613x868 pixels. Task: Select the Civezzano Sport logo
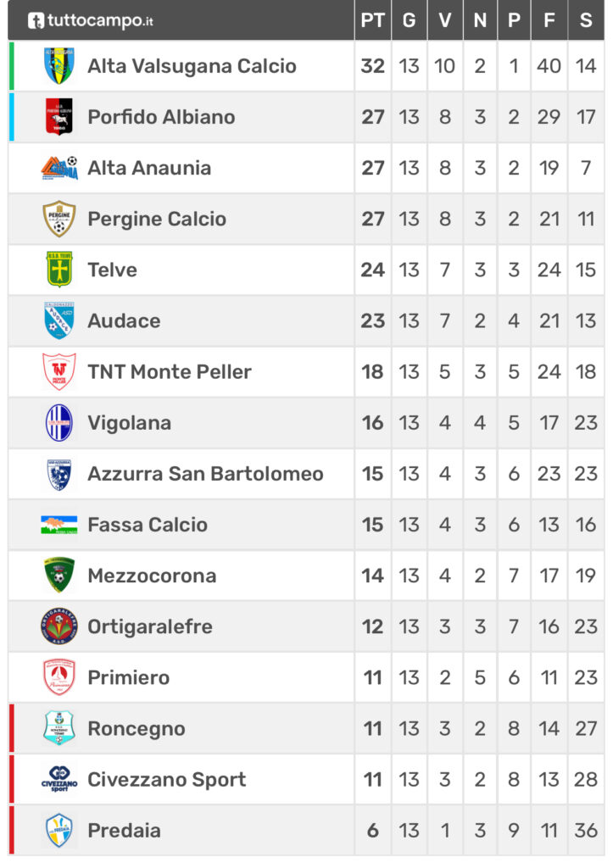pyautogui.click(x=59, y=779)
